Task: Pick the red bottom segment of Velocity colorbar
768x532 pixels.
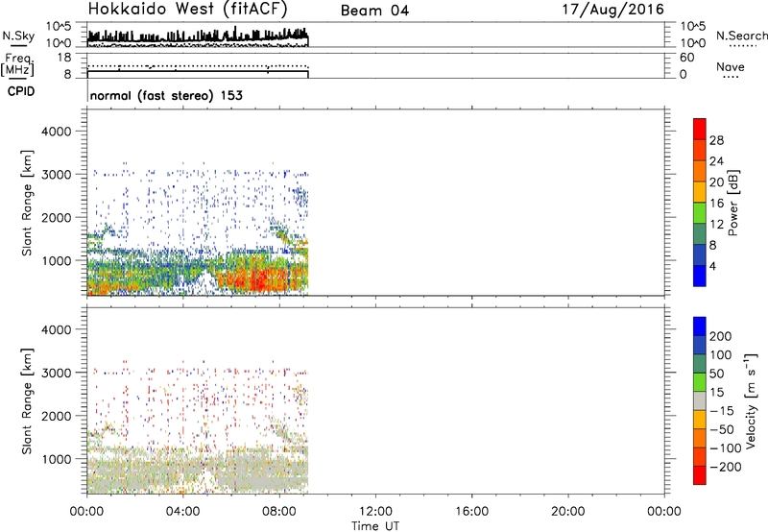Action: pos(700,475)
